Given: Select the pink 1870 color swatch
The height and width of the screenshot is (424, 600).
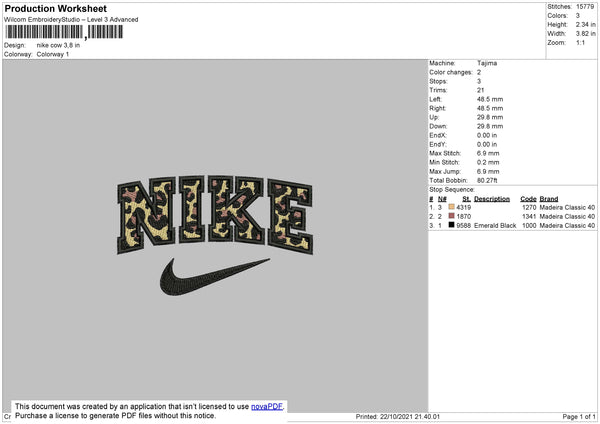Looking at the screenshot, I should pyautogui.click(x=452, y=216).
